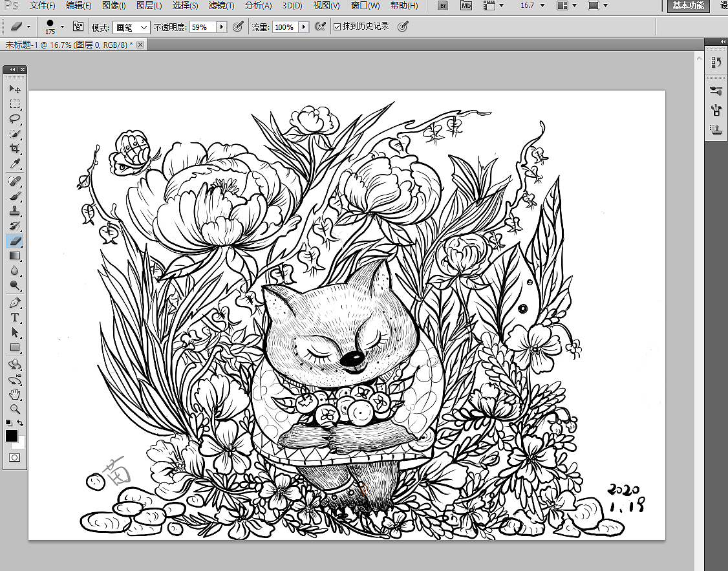Toggle Erase to History checkbox

tap(337, 27)
